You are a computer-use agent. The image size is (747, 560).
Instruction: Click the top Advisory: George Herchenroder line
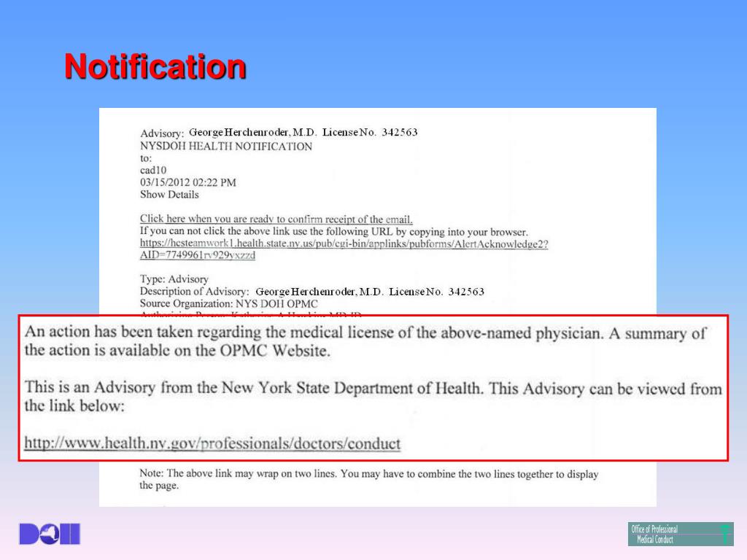coord(279,133)
